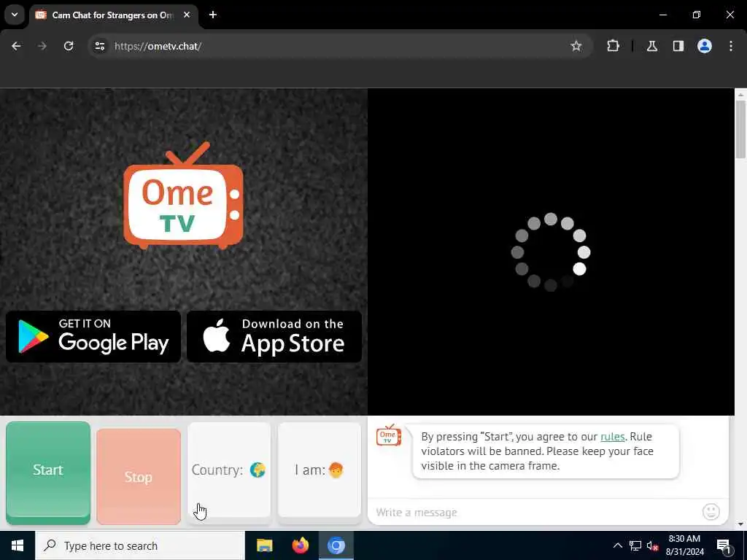The width and height of the screenshot is (747, 560).
Task: Click the Chrome taskbar icon
Action: 336,545
